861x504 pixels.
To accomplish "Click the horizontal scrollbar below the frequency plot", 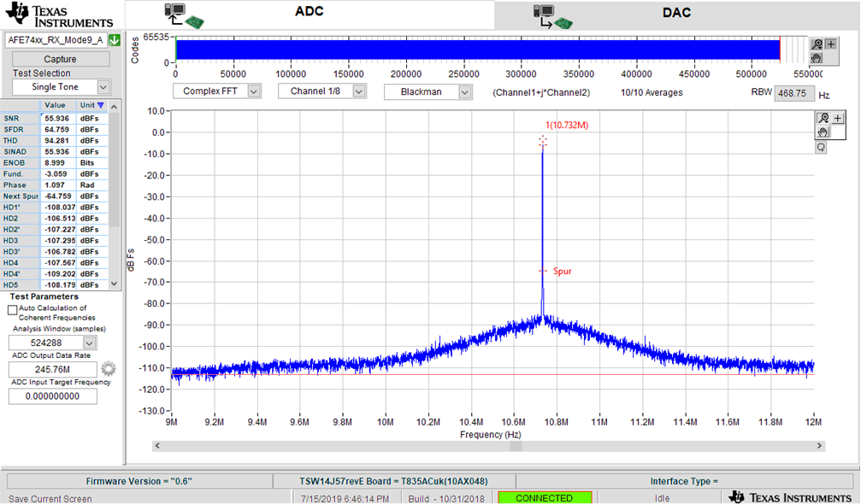I will [487, 446].
